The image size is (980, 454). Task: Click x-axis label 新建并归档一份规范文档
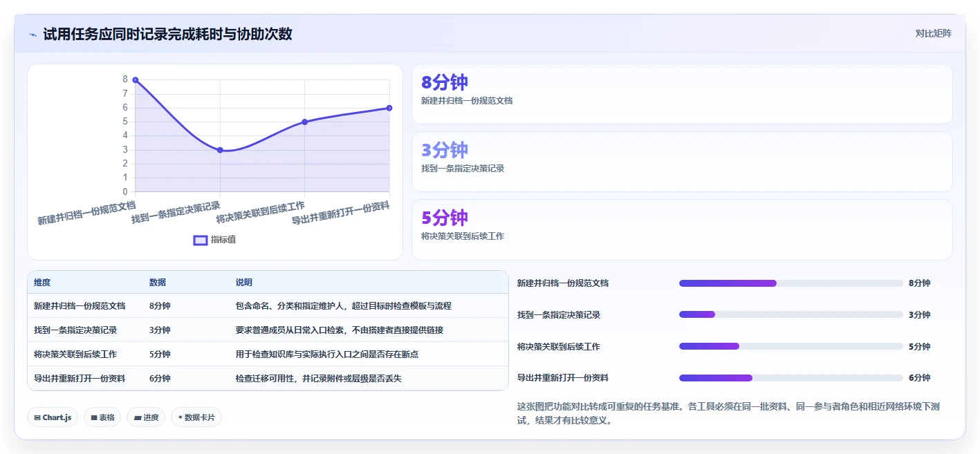coord(86,213)
